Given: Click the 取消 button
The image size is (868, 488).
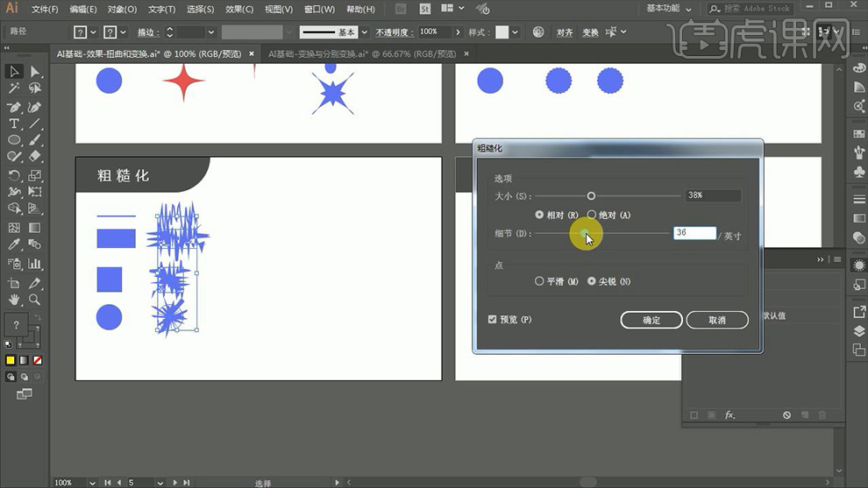Looking at the screenshot, I should coord(717,321).
